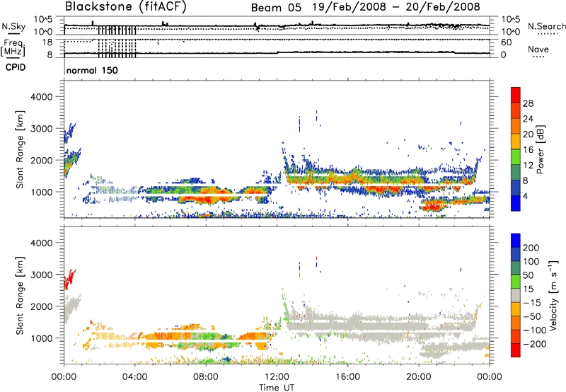This screenshot has height=392, width=566.
Task: Click the 'normal 150' CPID text
Action: 92,70
